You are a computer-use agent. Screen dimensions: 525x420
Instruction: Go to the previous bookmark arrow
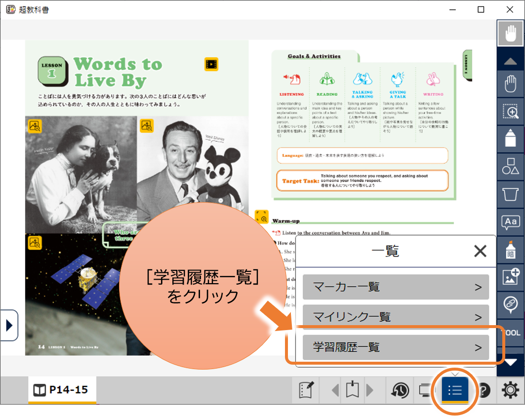click(x=335, y=390)
